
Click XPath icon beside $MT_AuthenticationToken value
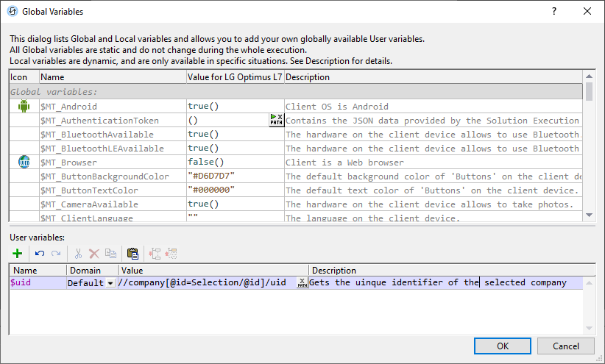coord(276,120)
